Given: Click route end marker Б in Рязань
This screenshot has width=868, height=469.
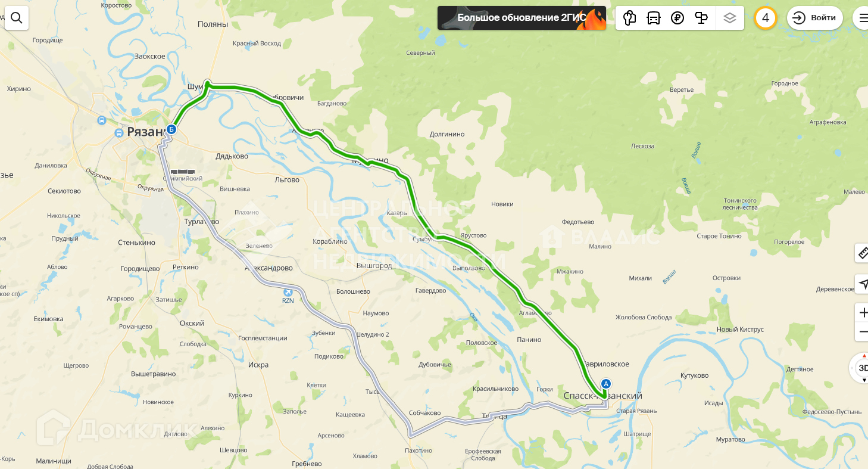Looking at the screenshot, I should tap(171, 129).
